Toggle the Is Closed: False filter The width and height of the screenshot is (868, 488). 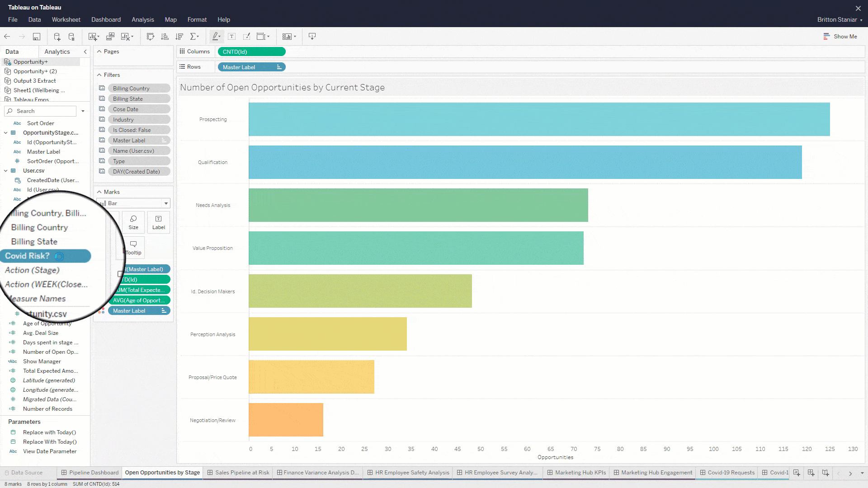tap(132, 129)
